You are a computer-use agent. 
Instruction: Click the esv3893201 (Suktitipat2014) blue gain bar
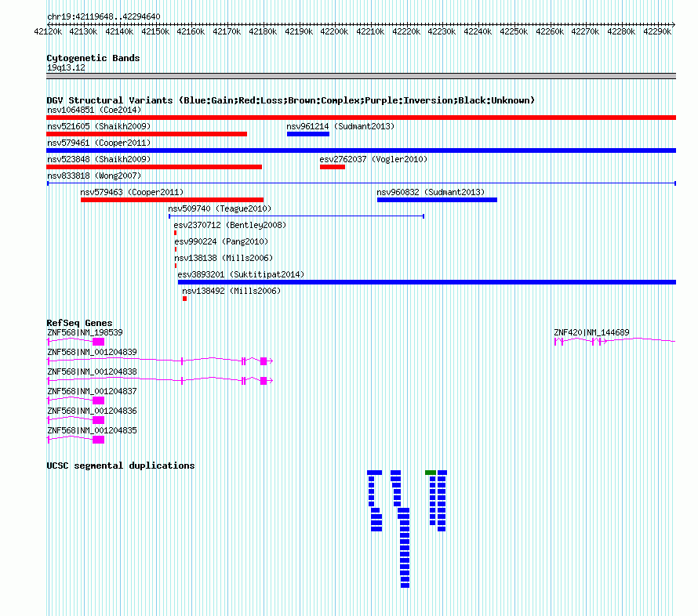click(x=427, y=282)
